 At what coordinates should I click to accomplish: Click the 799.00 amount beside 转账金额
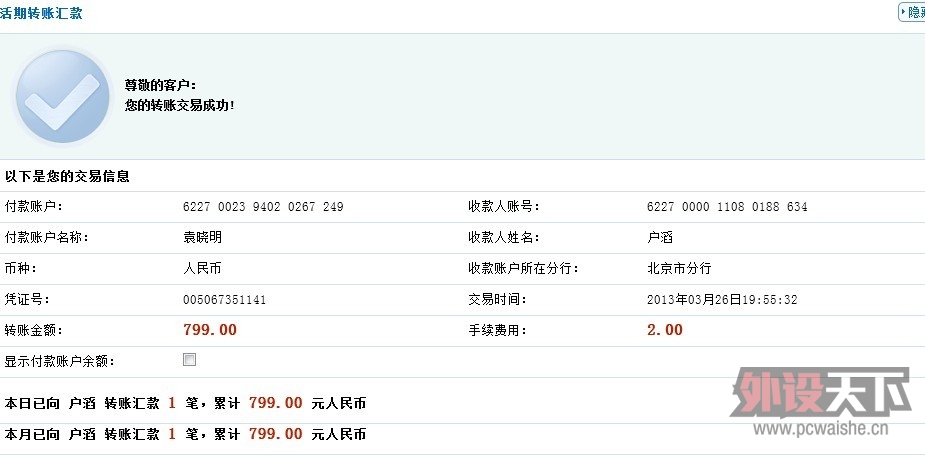click(x=210, y=330)
